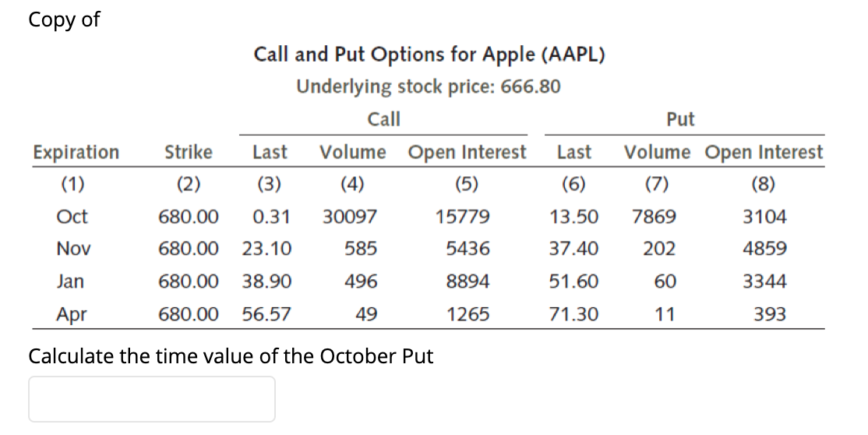Click the "Strike" column header
Viewport: 868px width, 435px height.
pos(189,152)
